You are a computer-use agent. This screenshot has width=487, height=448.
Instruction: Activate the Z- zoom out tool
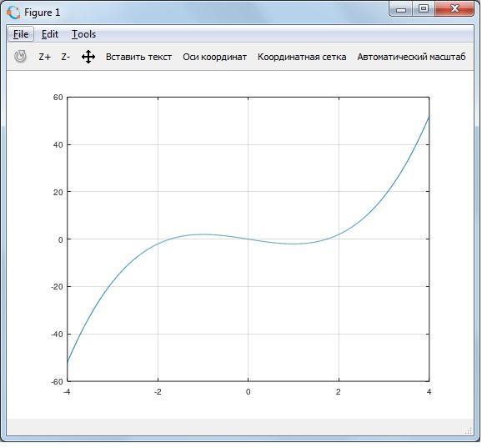coord(66,58)
